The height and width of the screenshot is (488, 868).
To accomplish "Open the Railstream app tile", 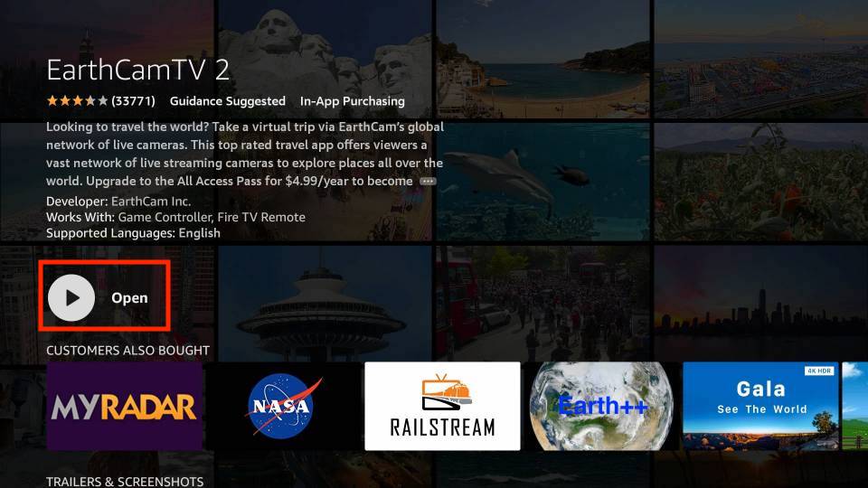I will point(442,406).
